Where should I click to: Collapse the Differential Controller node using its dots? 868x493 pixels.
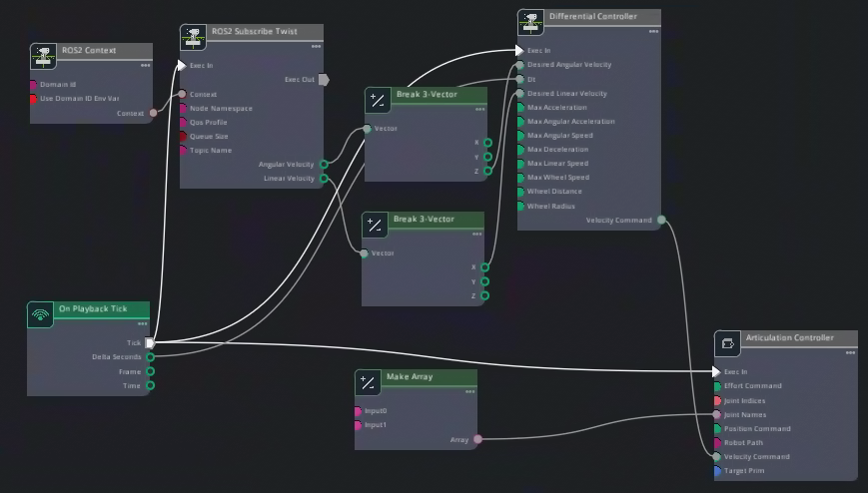[x=654, y=32]
